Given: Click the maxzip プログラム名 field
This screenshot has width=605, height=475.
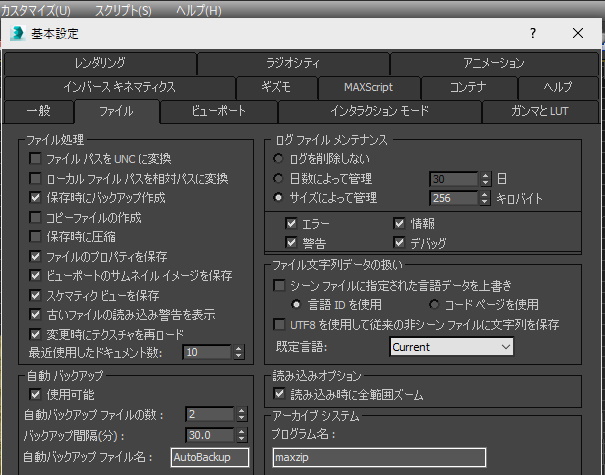Looking at the screenshot, I should click(x=379, y=458).
